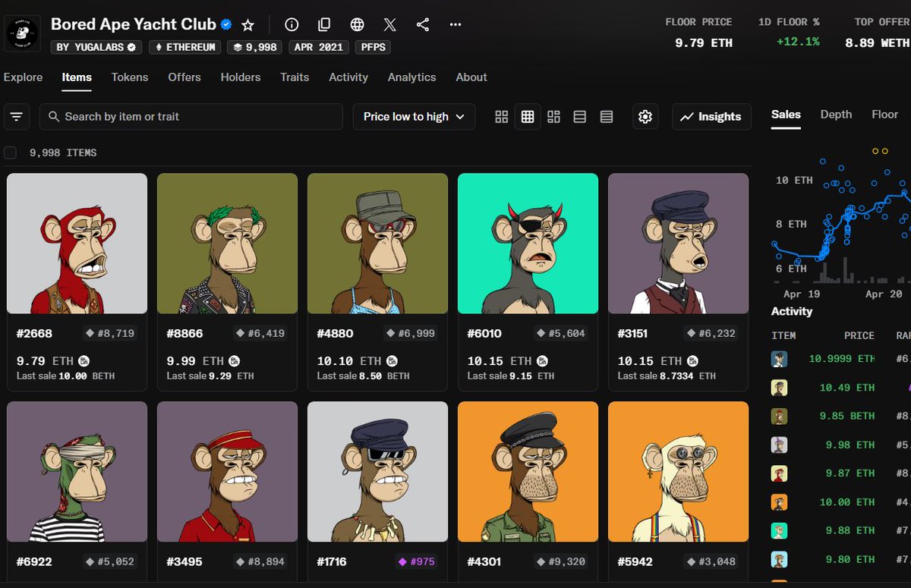This screenshot has width=911, height=588.
Task: Open the Offers tab
Action: (x=184, y=77)
